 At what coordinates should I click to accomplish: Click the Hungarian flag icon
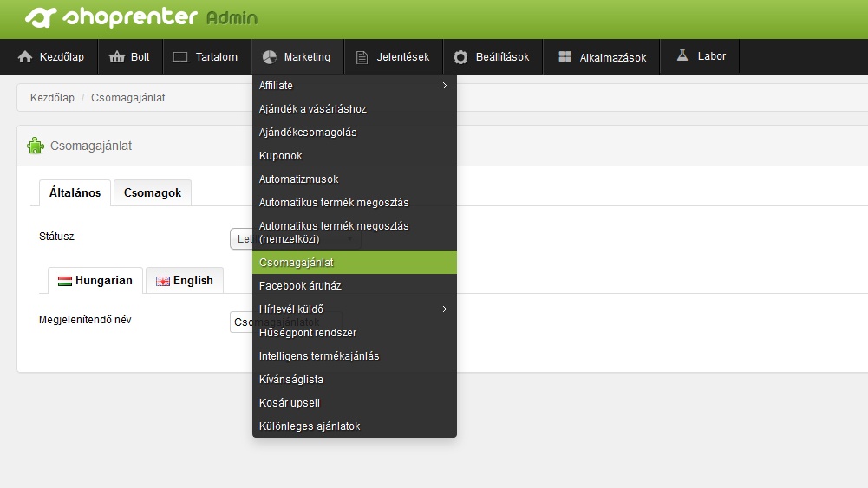(65, 281)
